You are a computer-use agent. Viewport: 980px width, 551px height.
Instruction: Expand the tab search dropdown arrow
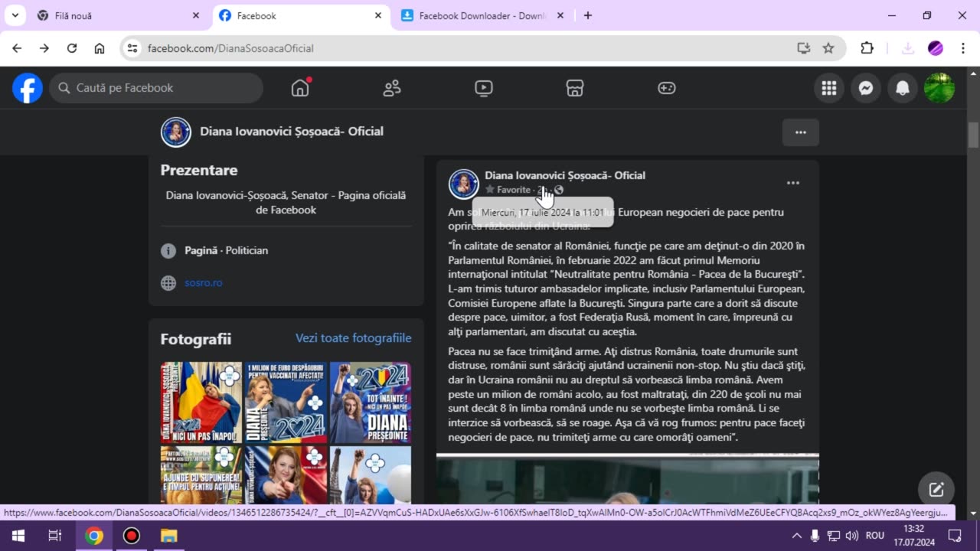15,15
